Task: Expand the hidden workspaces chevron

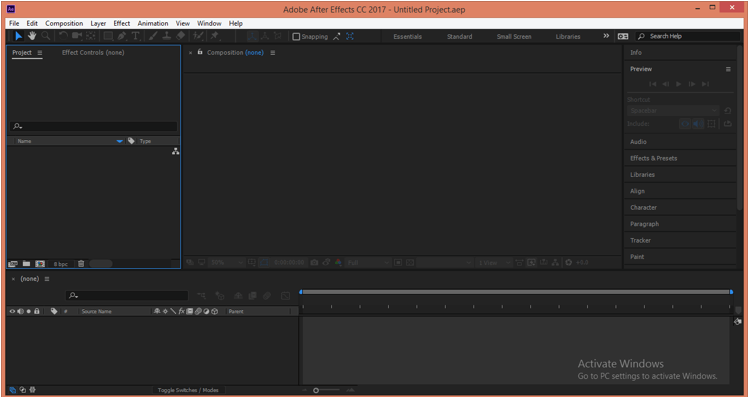Action: (x=606, y=36)
